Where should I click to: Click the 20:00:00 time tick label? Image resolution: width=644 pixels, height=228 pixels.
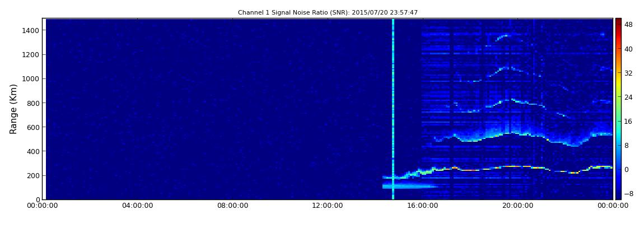pyautogui.click(x=518, y=206)
